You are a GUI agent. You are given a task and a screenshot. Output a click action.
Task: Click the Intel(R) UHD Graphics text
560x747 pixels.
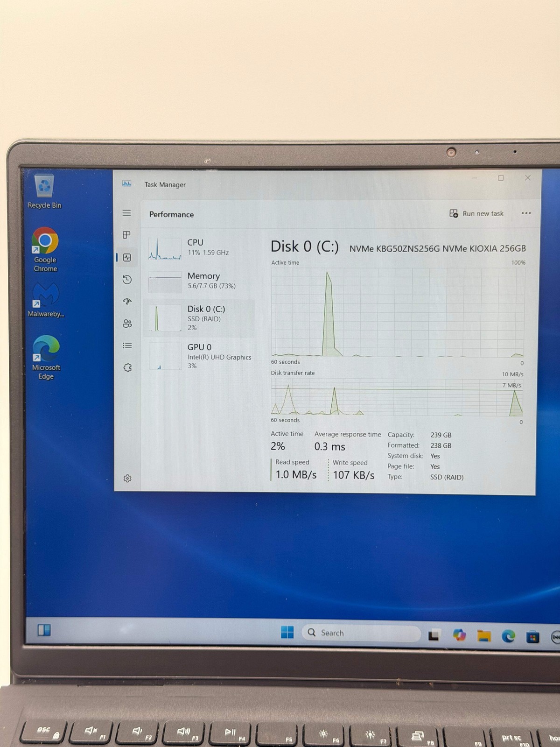pyautogui.click(x=219, y=357)
